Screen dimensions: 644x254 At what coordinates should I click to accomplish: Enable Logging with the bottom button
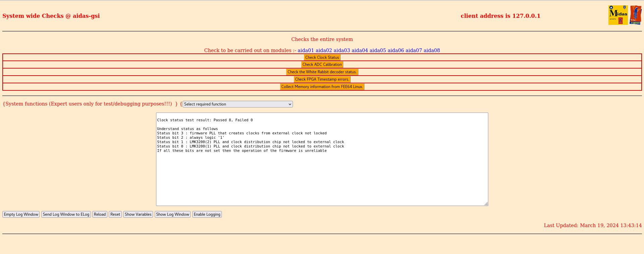(207, 214)
